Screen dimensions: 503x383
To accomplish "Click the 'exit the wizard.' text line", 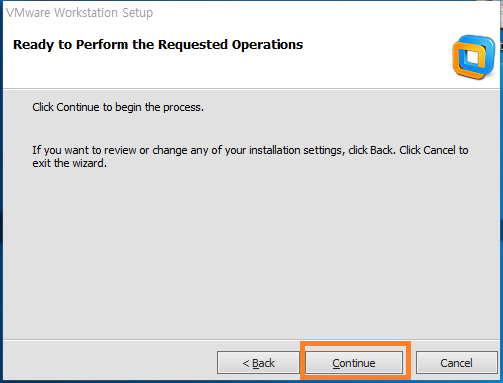I will tap(69, 163).
